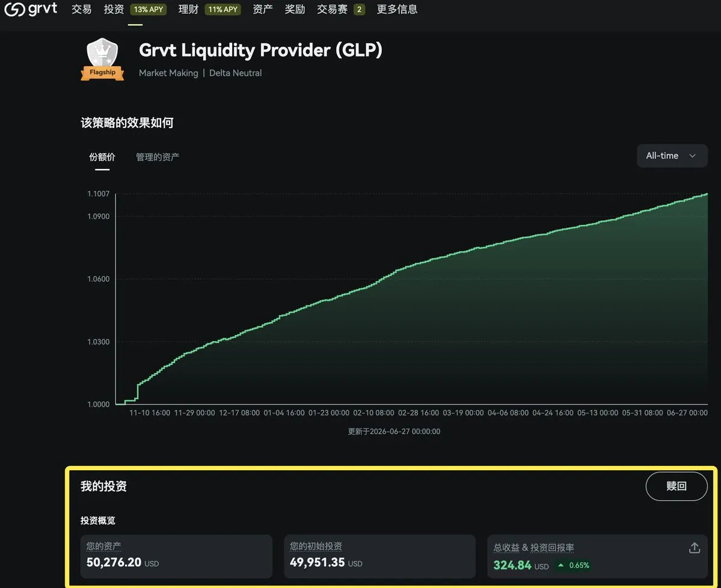Open the 交易 menu in the navigation bar
The image size is (721, 588).
pos(81,9)
